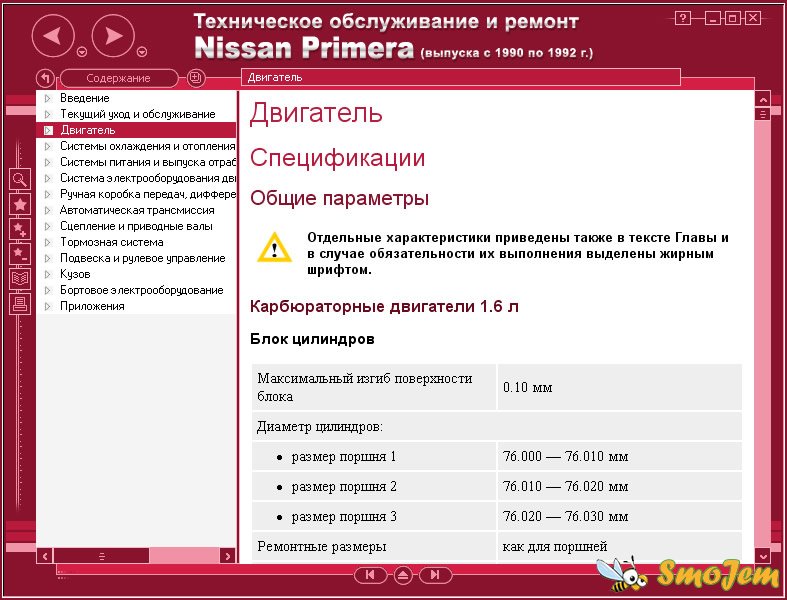Expand Системы охлаждения и отопления node
The height and width of the screenshot is (600, 787).
click(x=48, y=147)
